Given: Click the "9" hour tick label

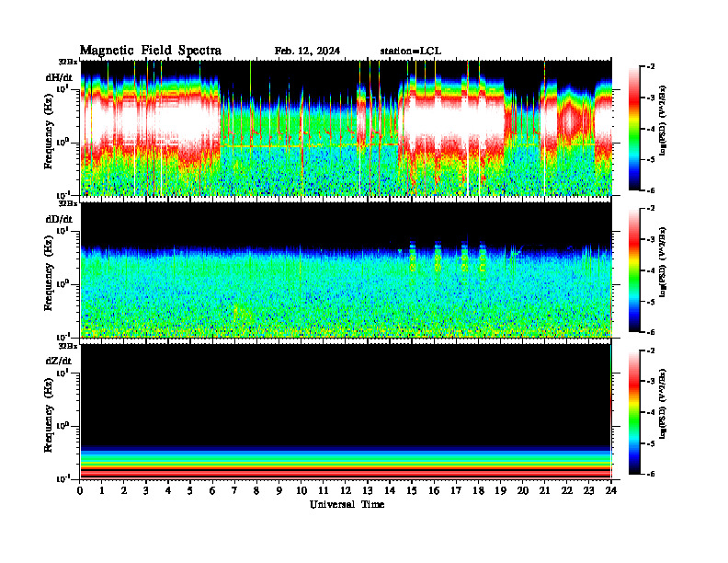Looking at the screenshot, I should 279,490.
